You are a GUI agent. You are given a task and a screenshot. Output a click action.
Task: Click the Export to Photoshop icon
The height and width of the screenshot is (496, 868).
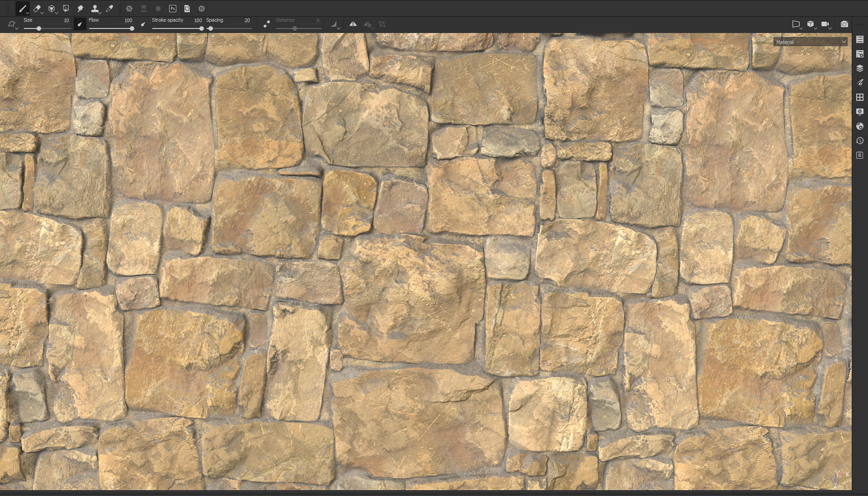click(173, 9)
